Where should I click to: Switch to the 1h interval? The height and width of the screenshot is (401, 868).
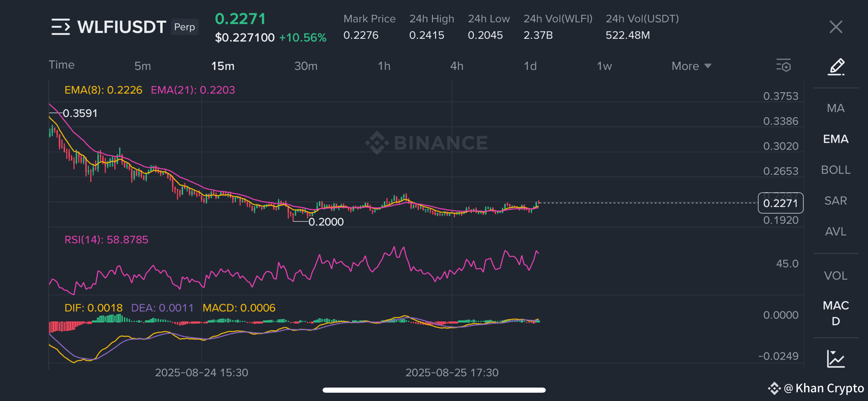(x=384, y=66)
